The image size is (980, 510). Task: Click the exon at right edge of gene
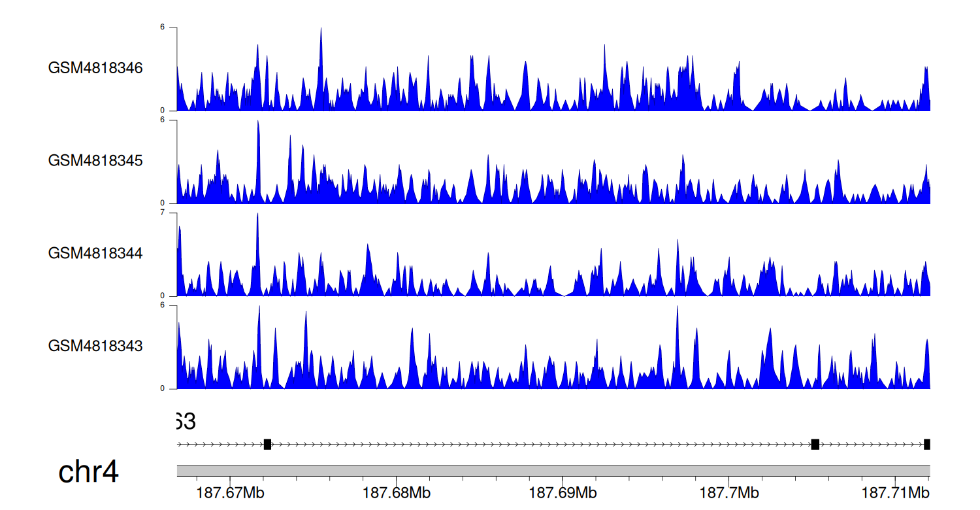(926, 445)
